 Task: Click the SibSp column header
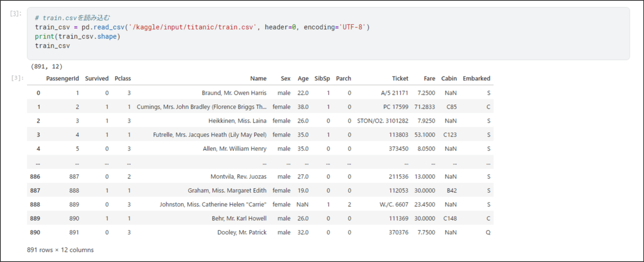coord(322,78)
